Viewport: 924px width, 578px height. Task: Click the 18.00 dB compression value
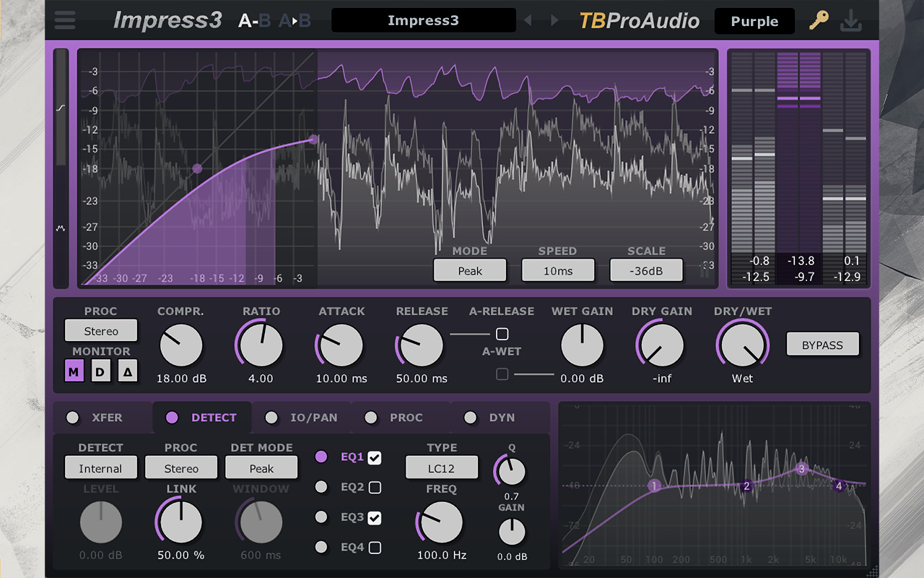point(181,378)
